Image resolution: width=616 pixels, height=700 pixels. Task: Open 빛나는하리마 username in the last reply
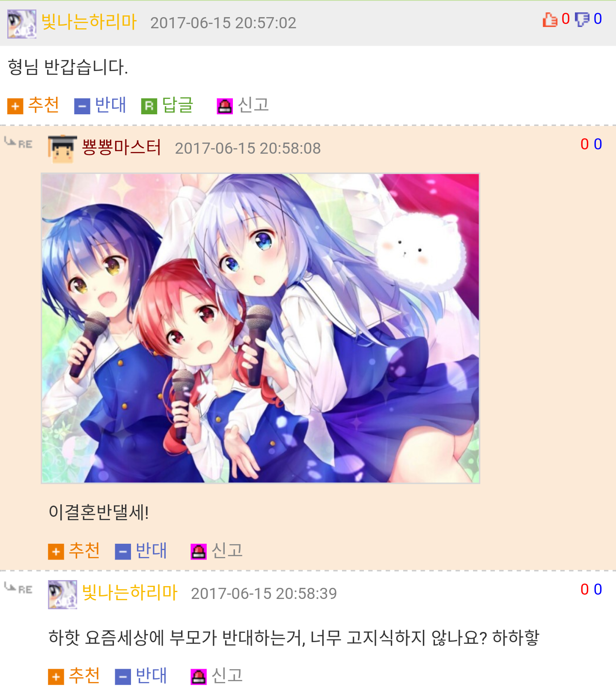point(130,593)
